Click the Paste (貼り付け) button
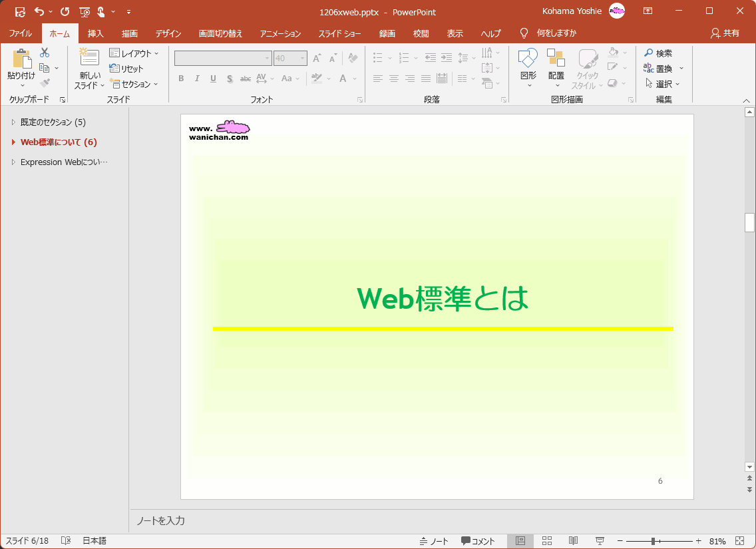The image size is (756, 549). 22,68
